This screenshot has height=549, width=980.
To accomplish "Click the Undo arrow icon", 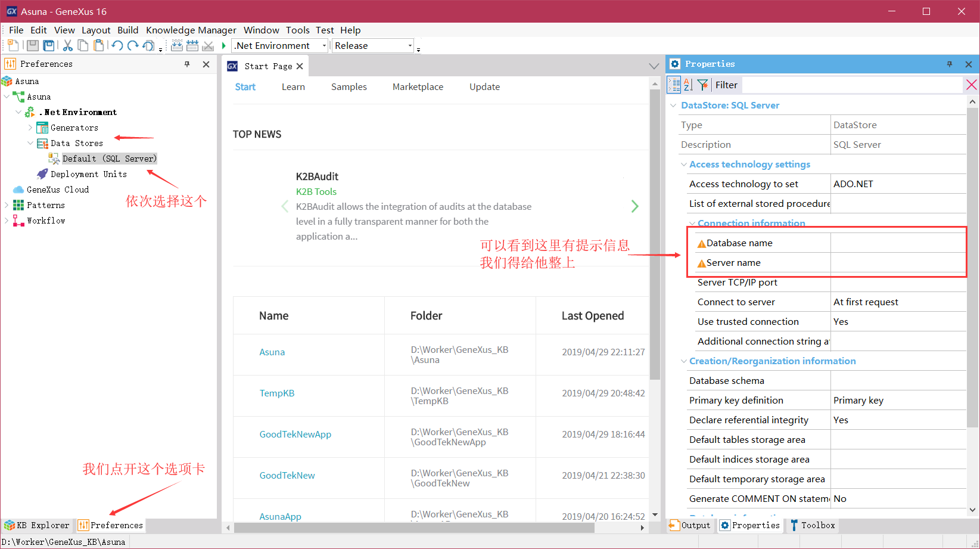I will click(x=117, y=45).
